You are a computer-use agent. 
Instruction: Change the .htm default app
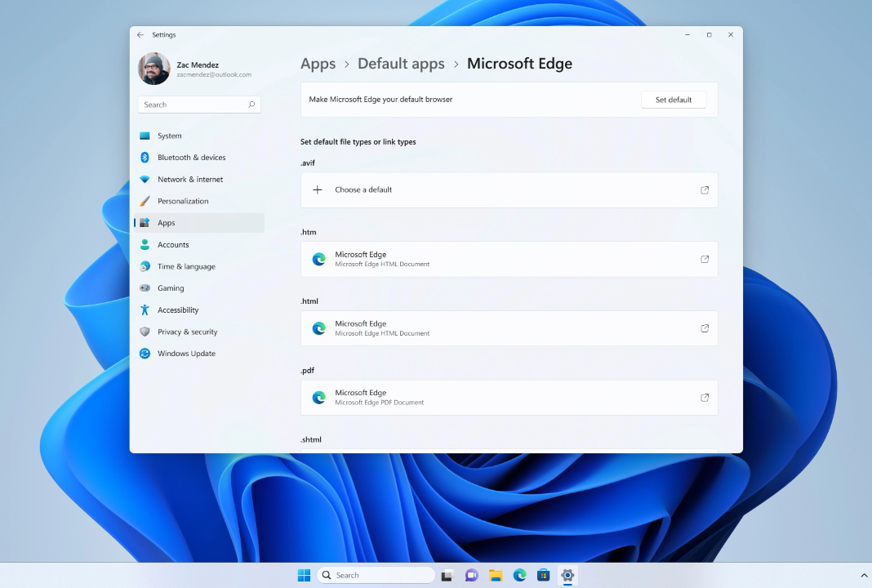[509, 259]
